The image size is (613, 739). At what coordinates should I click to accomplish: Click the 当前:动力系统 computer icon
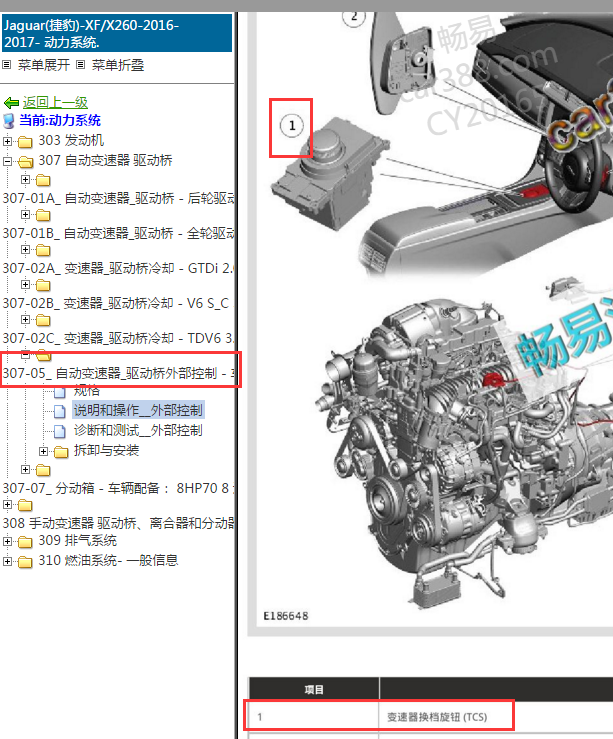8,121
